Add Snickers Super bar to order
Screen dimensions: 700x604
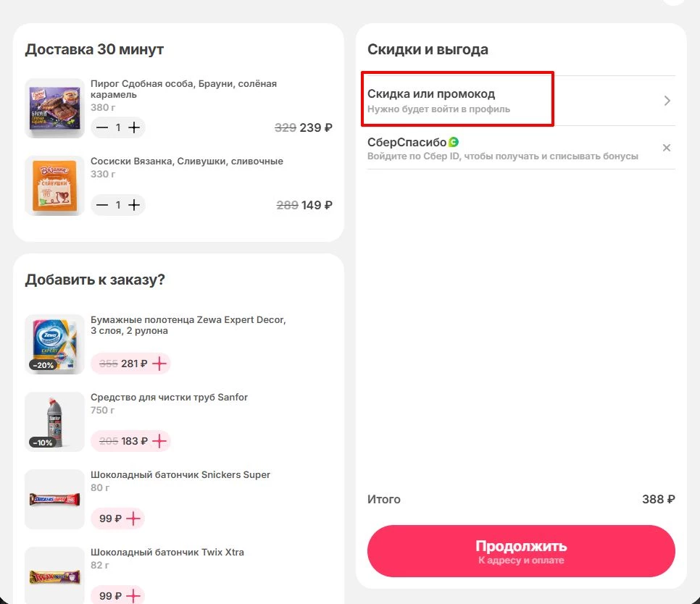click(x=133, y=519)
